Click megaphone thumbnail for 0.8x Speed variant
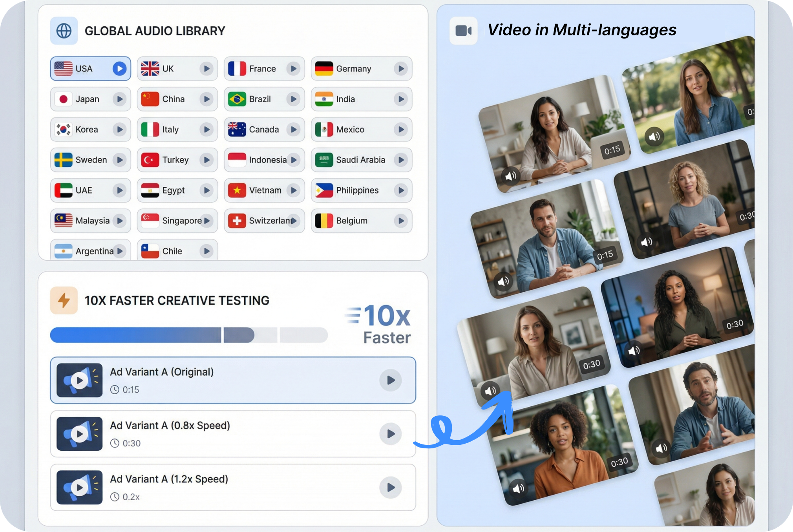This screenshot has height=532, width=793. (x=79, y=434)
